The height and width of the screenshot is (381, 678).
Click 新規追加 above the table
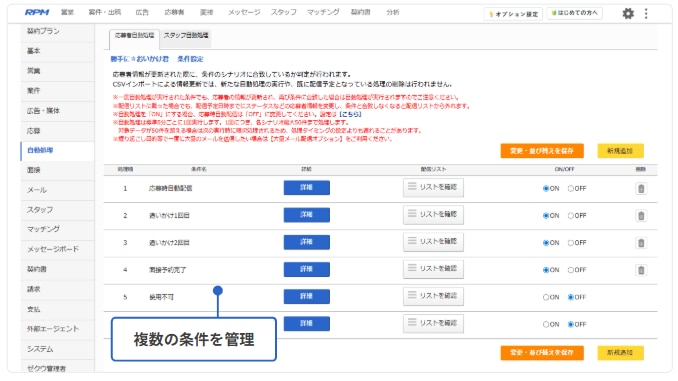click(620, 151)
